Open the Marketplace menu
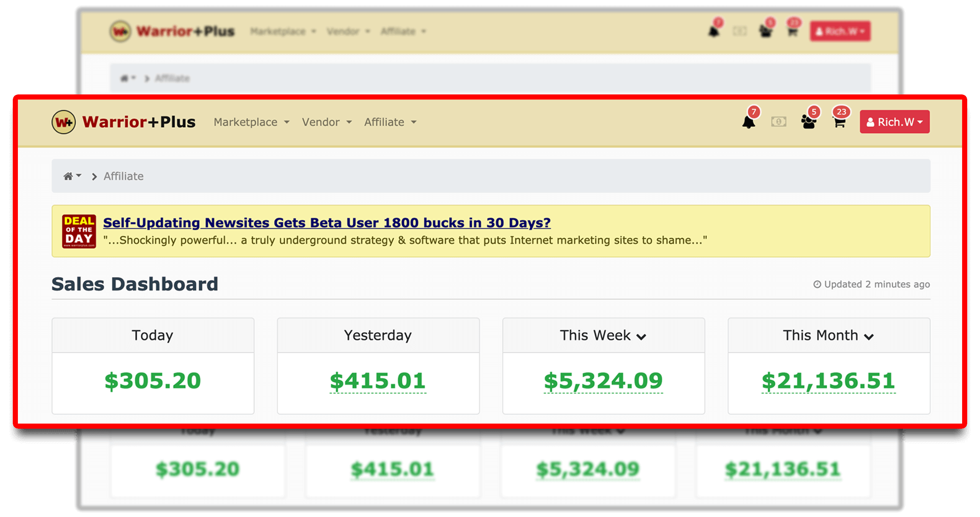Viewport: 980px width, 517px height. coord(252,122)
